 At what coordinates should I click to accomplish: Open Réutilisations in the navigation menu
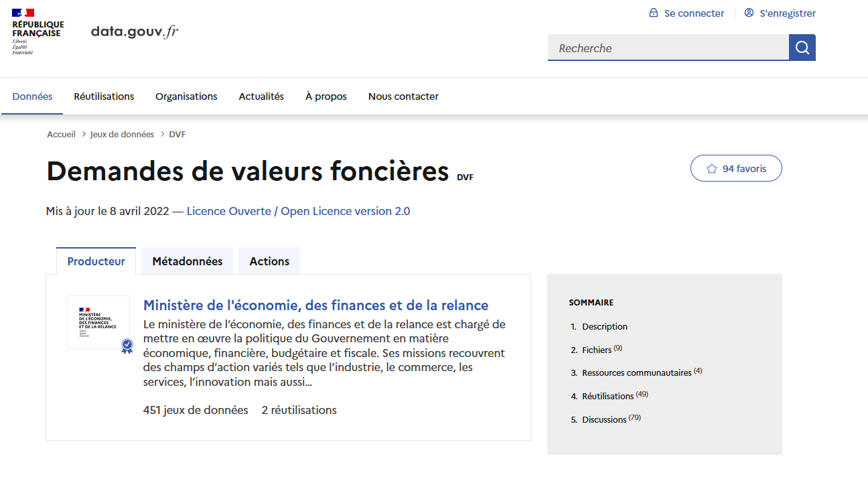click(x=104, y=96)
